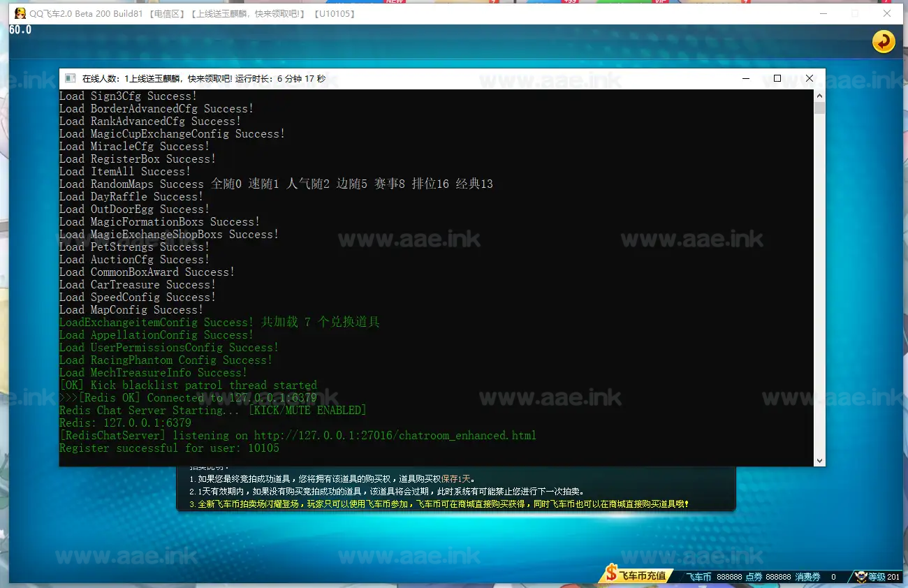Click the line 'Load UserPermissionsConfig Success!'
Image resolution: width=908 pixels, height=588 pixels.
pos(169,348)
